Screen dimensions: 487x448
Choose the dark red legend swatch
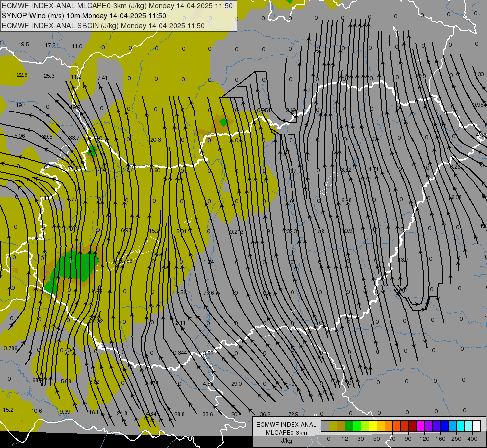coord(412,426)
